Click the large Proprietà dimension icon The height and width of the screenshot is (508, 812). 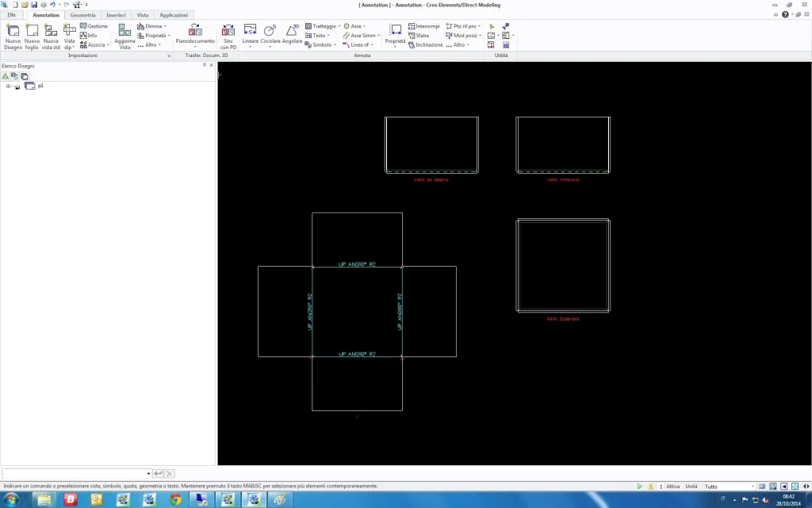[395, 35]
